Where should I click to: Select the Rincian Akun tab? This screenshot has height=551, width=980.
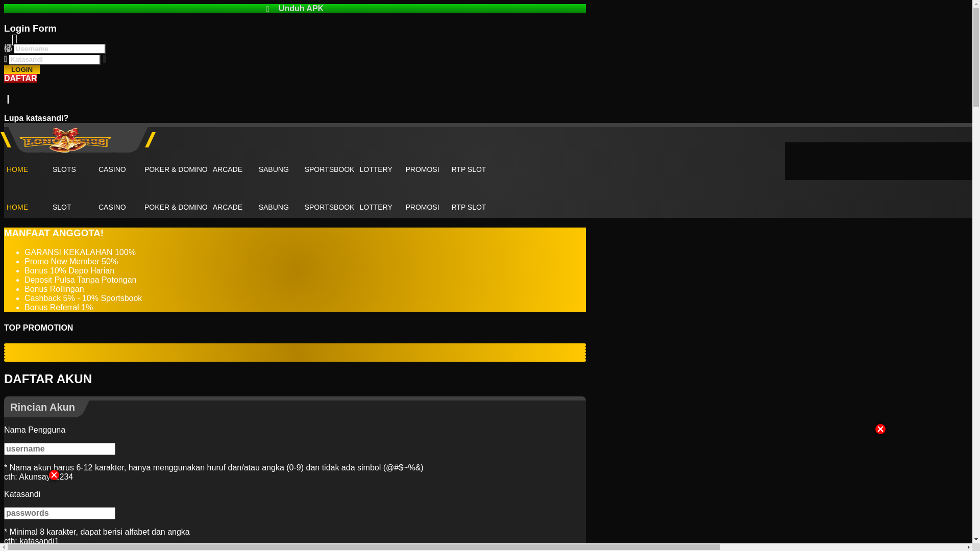pos(43,408)
